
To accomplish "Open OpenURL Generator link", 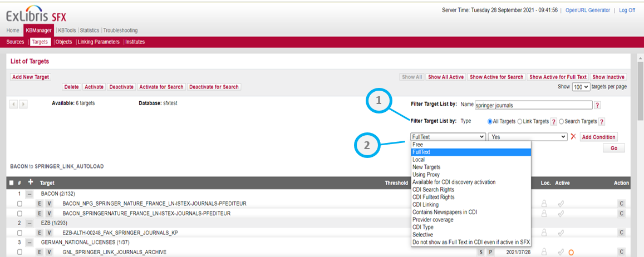I will [587, 10].
